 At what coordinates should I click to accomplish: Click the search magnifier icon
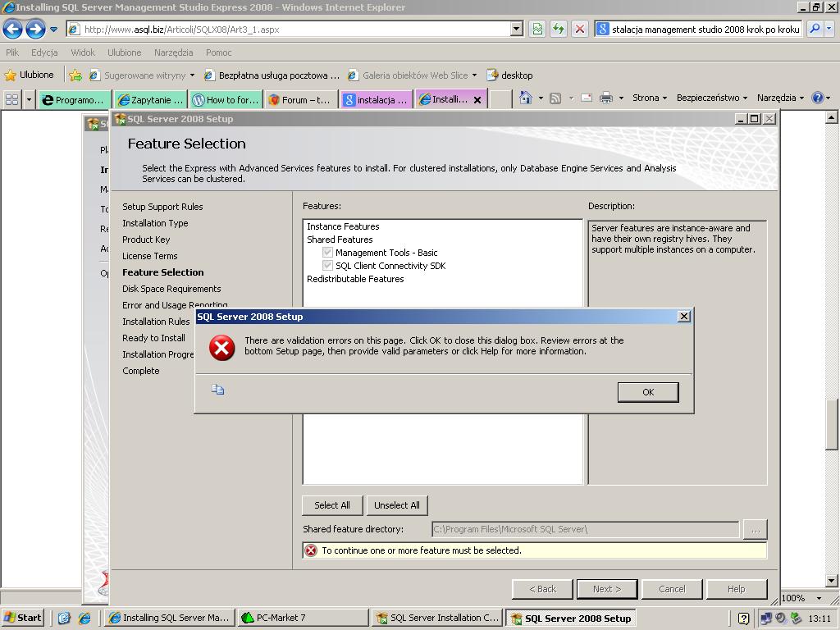[815, 29]
